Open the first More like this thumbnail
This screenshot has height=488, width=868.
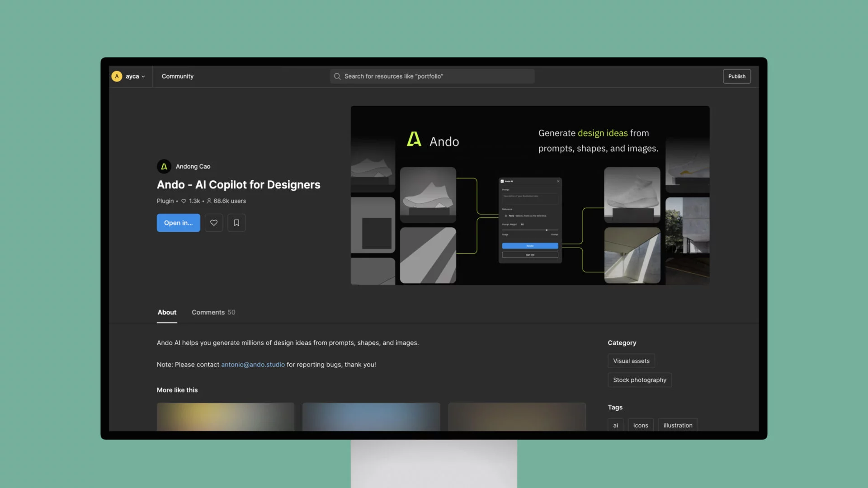pos(226,417)
